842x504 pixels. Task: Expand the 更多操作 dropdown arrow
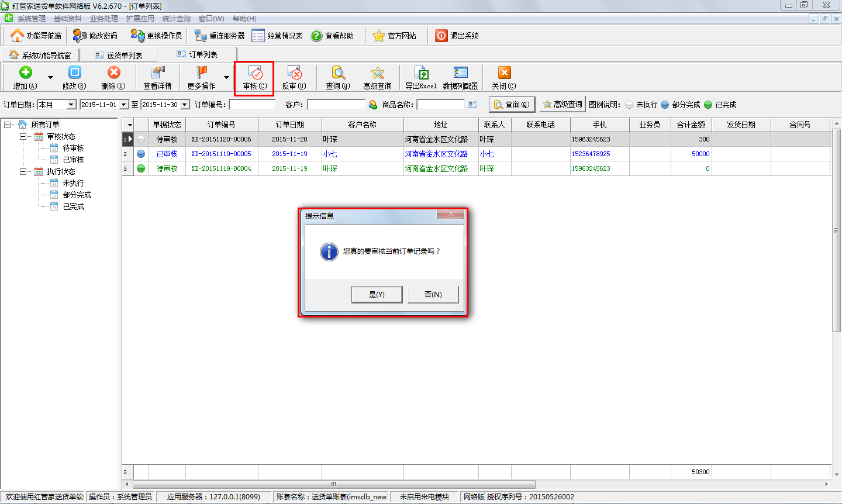pyautogui.click(x=226, y=78)
